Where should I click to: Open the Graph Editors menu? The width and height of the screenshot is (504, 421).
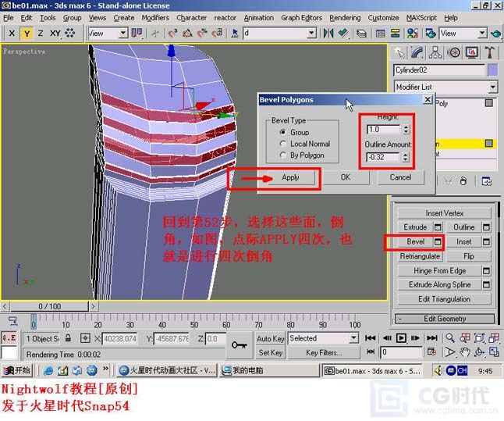tap(301, 18)
